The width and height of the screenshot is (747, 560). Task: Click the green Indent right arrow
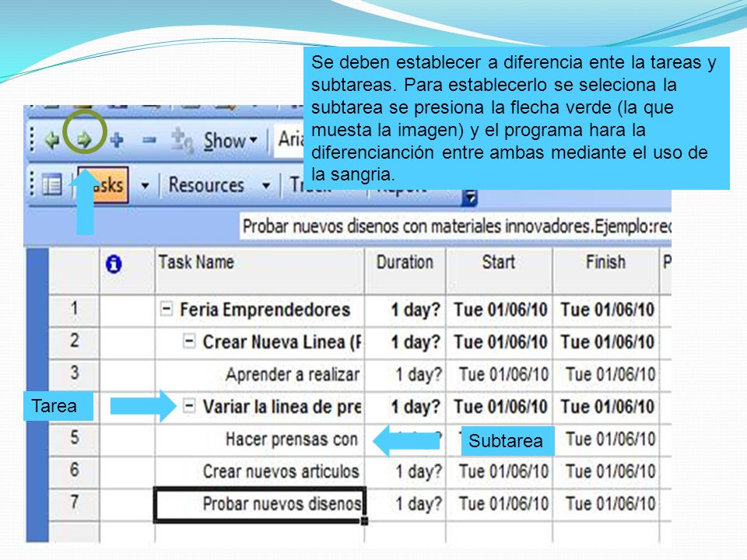click(84, 140)
